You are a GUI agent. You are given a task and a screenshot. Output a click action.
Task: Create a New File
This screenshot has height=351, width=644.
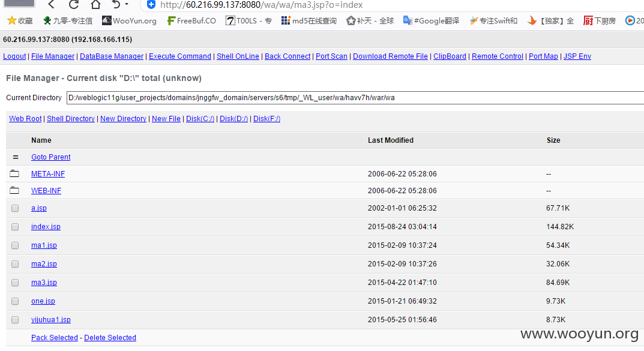[x=166, y=119]
